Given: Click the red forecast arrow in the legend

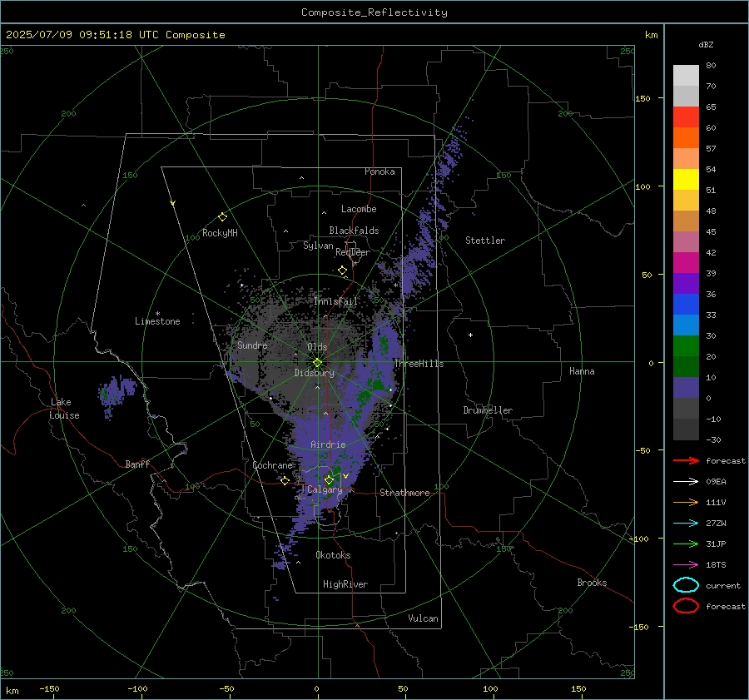Looking at the screenshot, I should click(x=686, y=460).
